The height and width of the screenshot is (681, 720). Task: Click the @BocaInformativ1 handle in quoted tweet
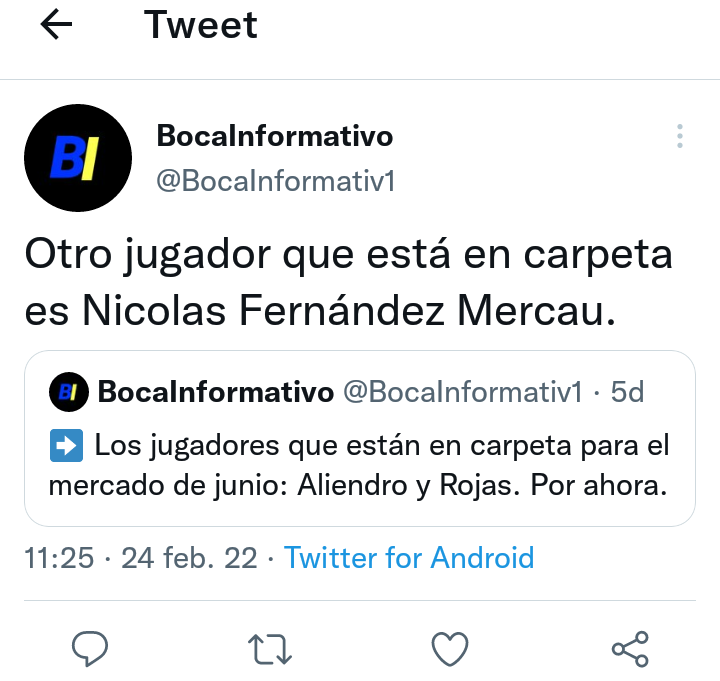tap(463, 392)
